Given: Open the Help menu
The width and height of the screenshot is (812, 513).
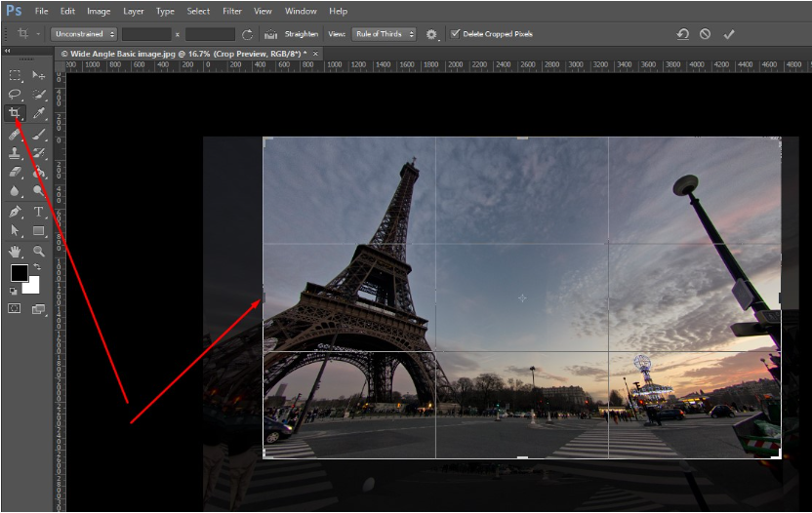Looking at the screenshot, I should [x=338, y=11].
